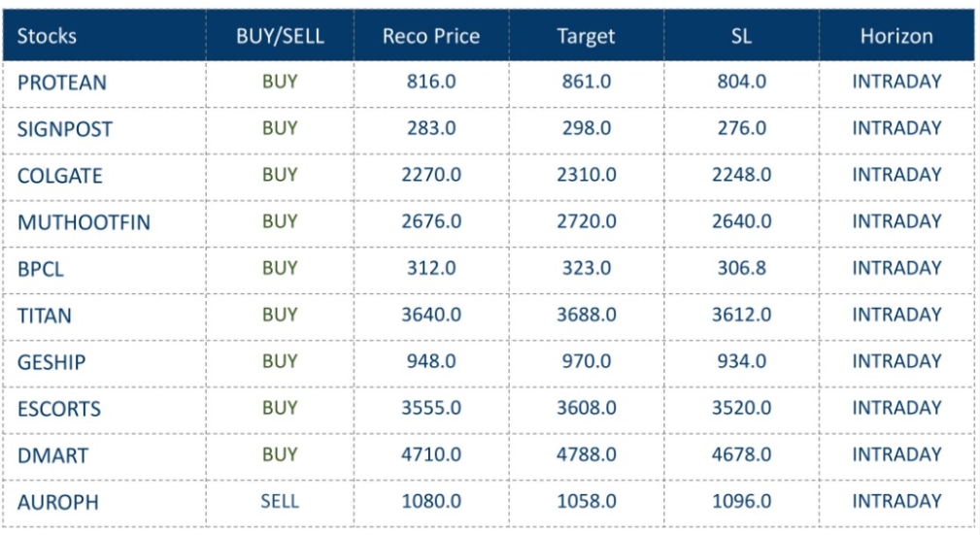Image resolution: width=980 pixels, height=535 pixels.
Task: Click the COLGATE stock name
Action: click(59, 176)
